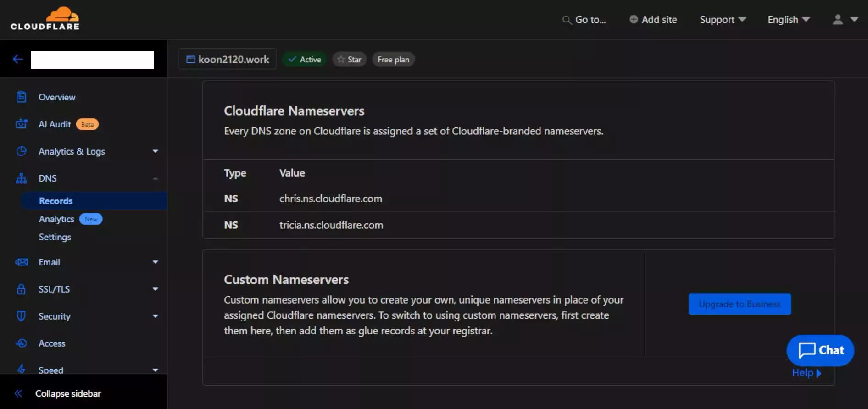
Task: Open DNS Settings in sidebar
Action: coord(55,237)
